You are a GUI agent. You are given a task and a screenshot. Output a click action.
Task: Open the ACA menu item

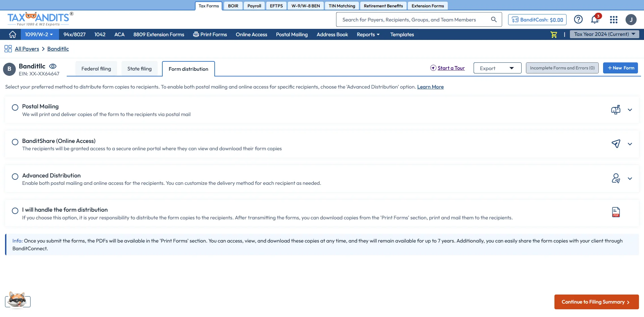tap(119, 35)
